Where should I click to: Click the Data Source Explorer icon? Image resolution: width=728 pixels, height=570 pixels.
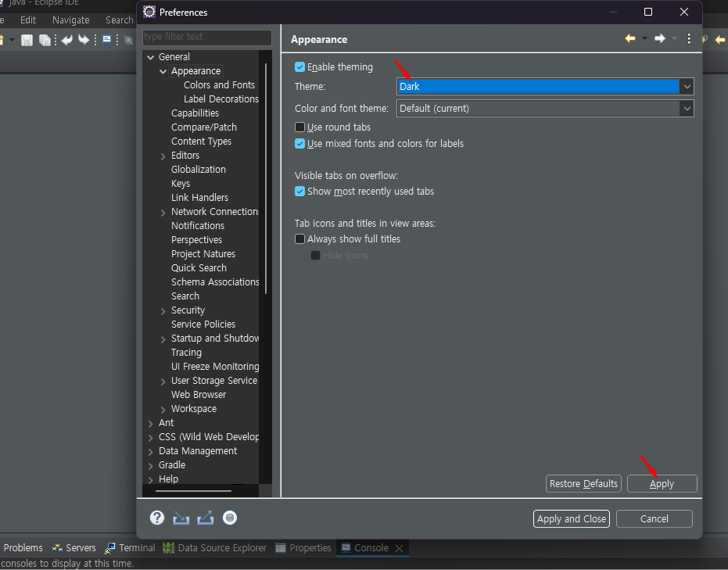click(x=169, y=548)
